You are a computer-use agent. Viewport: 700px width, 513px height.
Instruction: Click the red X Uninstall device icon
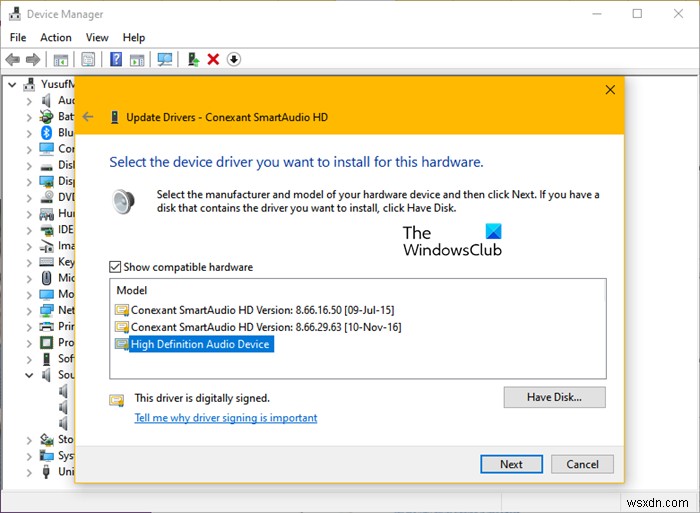pos(213,60)
